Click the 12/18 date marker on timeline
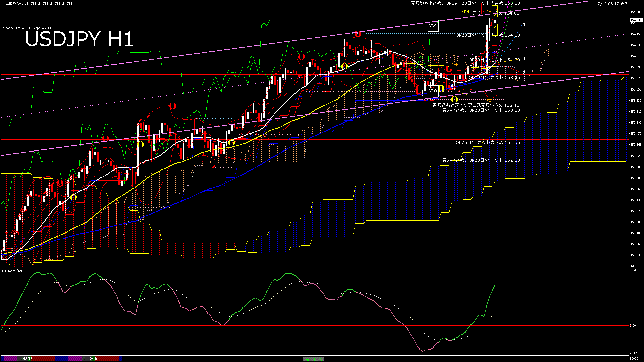Viewport: 644px width, 362px height. tap(28, 359)
